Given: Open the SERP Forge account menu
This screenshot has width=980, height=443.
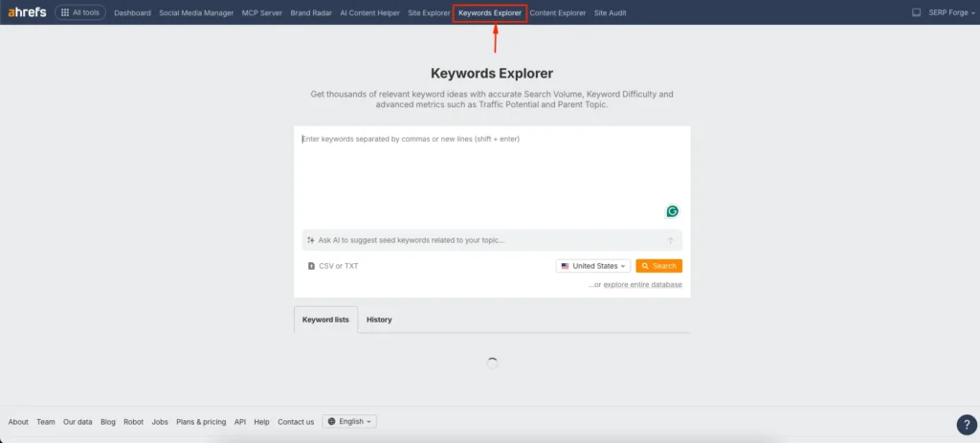Looking at the screenshot, I should tap(952, 12).
